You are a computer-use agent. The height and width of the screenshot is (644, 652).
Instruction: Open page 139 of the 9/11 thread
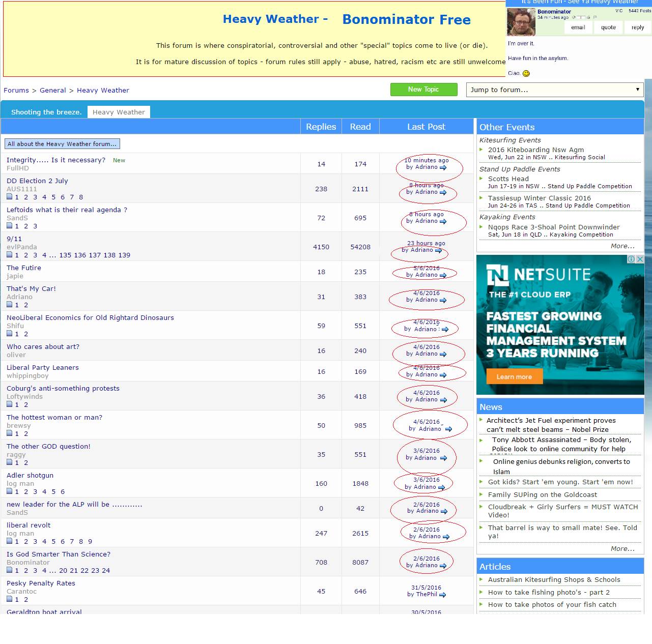pyautogui.click(x=124, y=255)
